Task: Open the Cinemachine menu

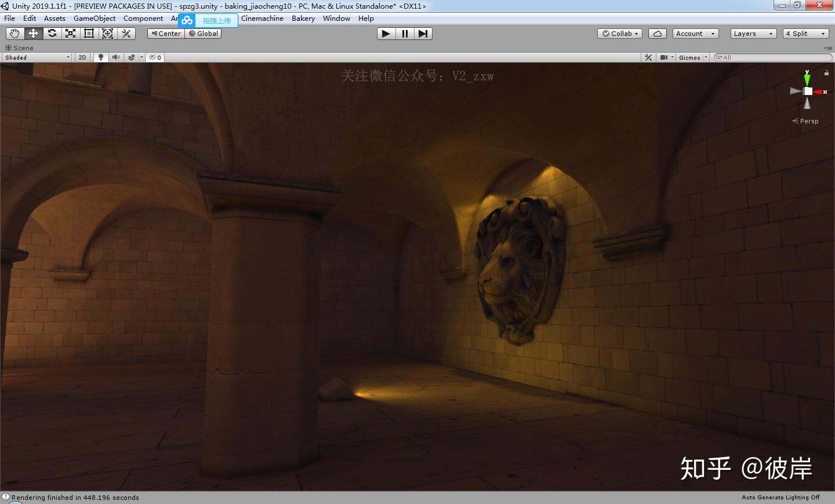Action: coord(262,19)
